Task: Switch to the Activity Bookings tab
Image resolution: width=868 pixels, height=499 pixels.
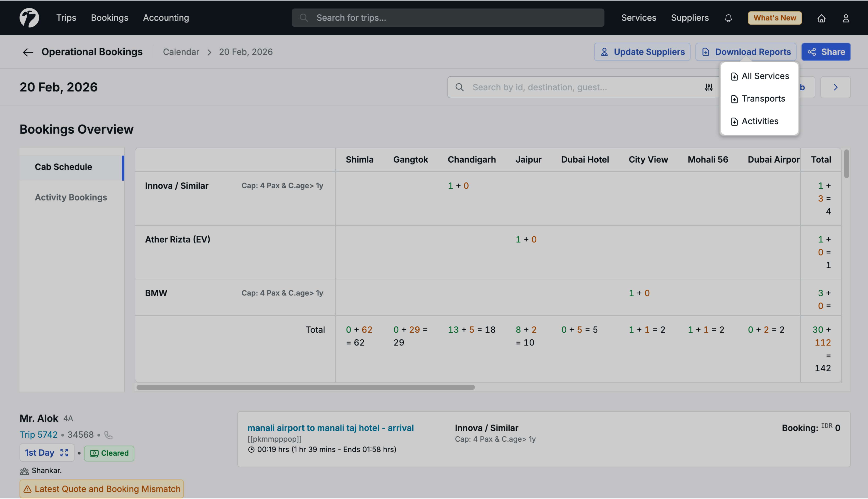Action: pos(71,197)
